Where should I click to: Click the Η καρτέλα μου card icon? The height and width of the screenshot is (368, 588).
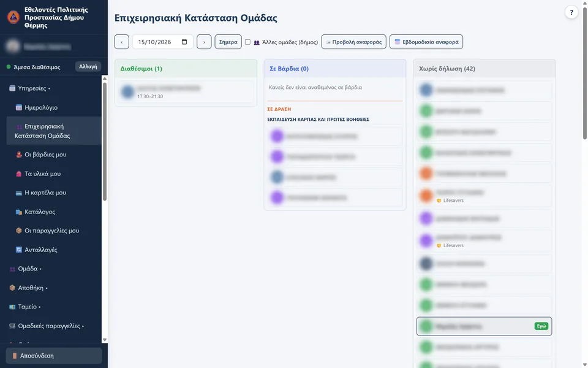pos(19,193)
